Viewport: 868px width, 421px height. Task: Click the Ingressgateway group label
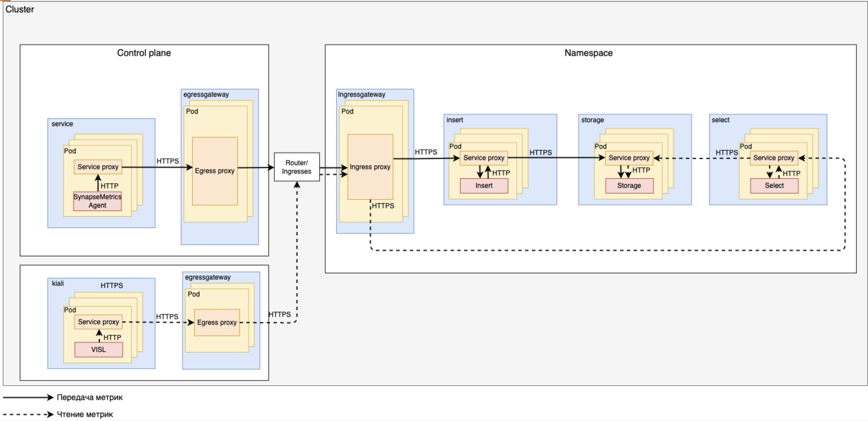coord(361,94)
